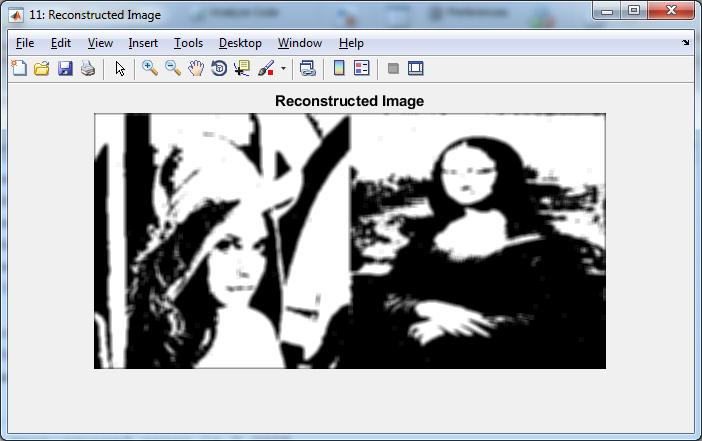
Task: Select the Edit Plot arrow tool
Action: pyautogui.click(x=120, y=69)
